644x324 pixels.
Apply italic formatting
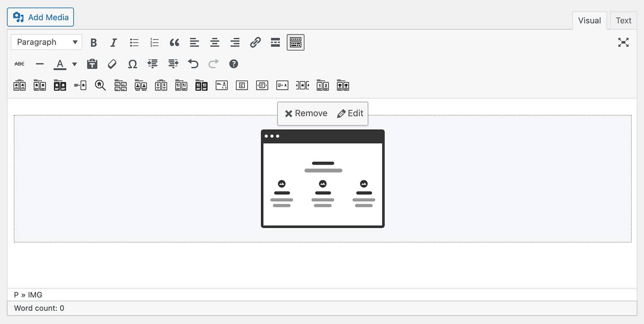[114, 43]
